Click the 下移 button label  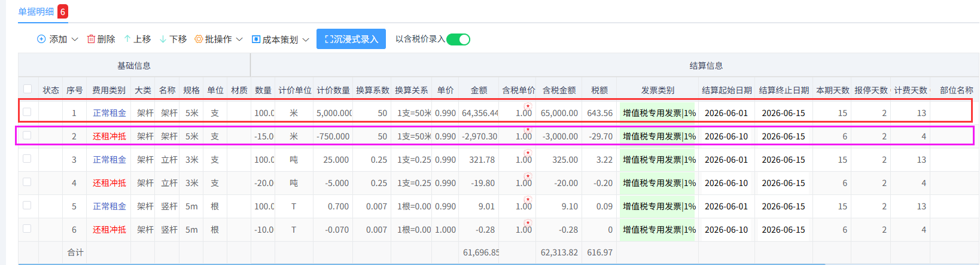tap(178, 39)
